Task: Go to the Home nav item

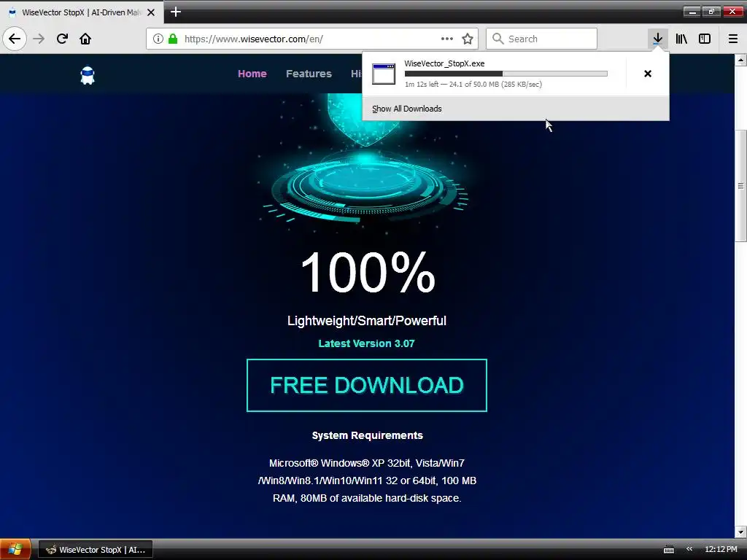Action: (252, 74)
